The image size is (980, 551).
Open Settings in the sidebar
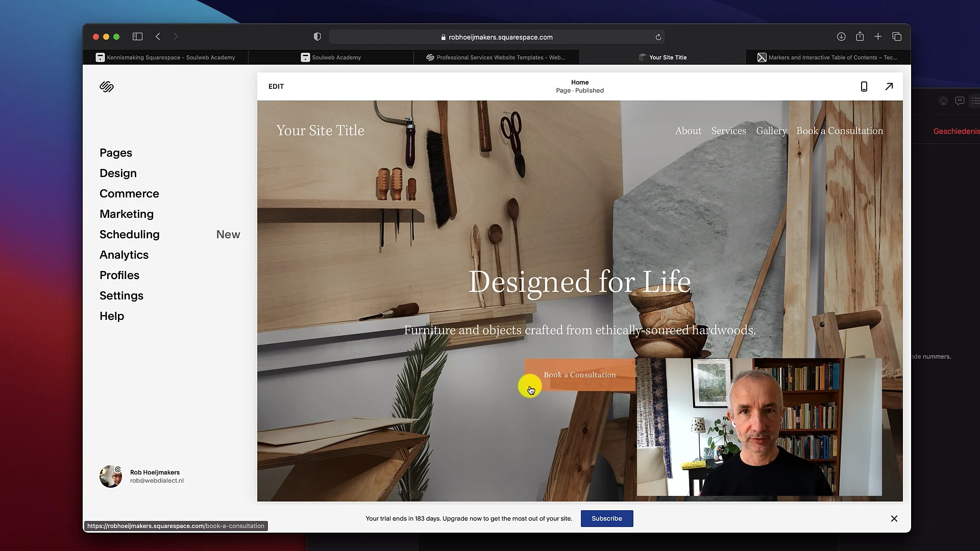coord(121,296)
